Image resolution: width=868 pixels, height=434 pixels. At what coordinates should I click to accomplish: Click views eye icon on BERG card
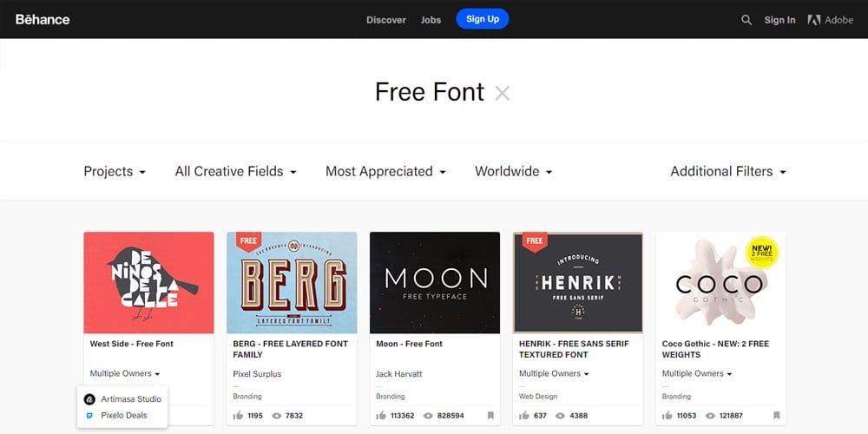point(277,415)
